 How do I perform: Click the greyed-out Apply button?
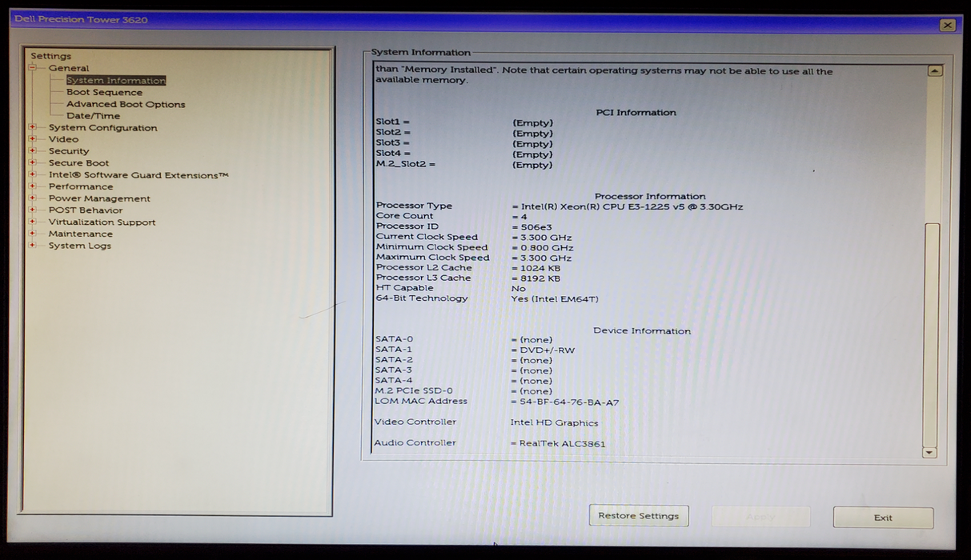[x=760, y=517]
